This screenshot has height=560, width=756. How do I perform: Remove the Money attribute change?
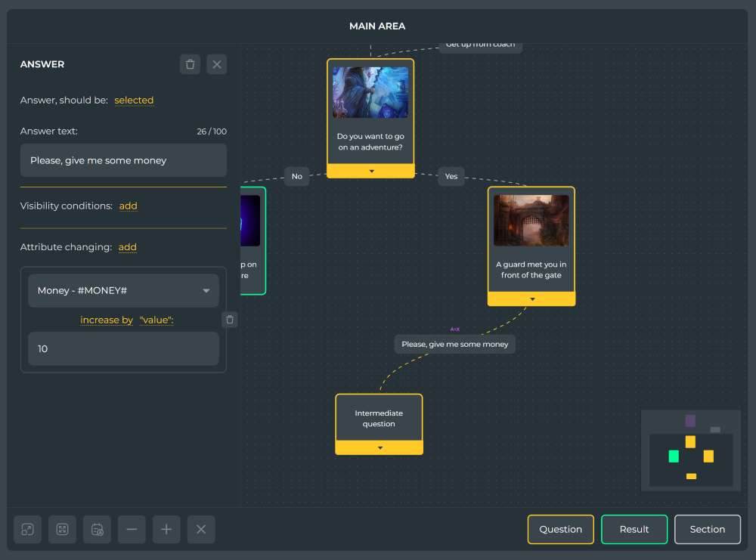click(x=230, y=320)
